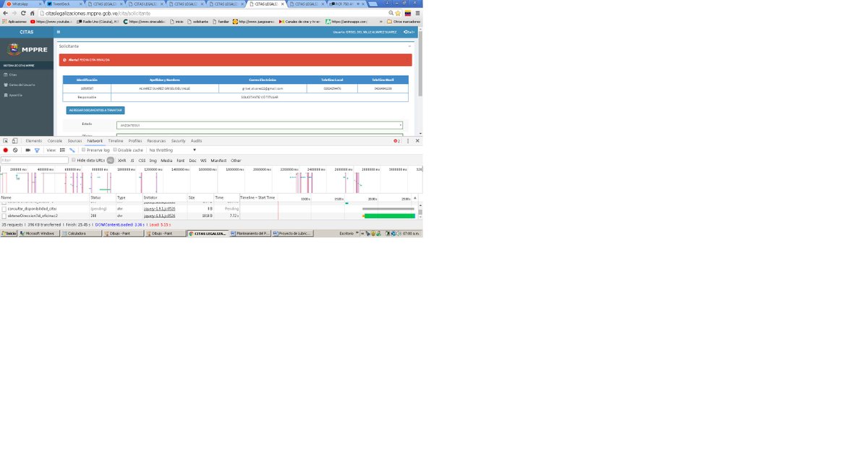
Task: Filter network requests by Img
Action: click(x=153, y=161)
